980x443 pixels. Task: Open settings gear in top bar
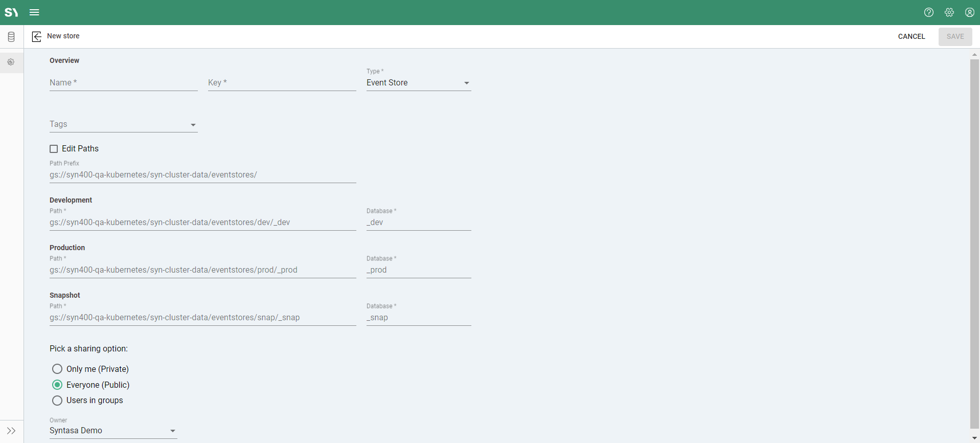pos(949,12)
